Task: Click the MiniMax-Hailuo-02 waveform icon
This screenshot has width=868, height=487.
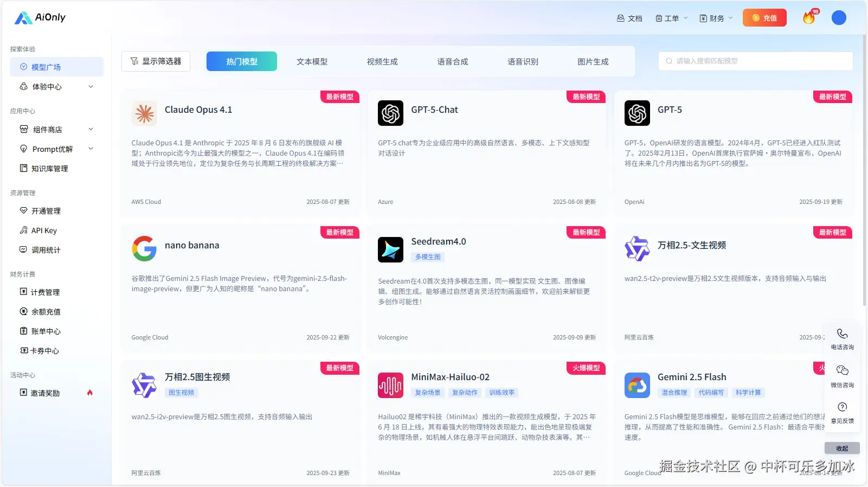Action: 390,385
